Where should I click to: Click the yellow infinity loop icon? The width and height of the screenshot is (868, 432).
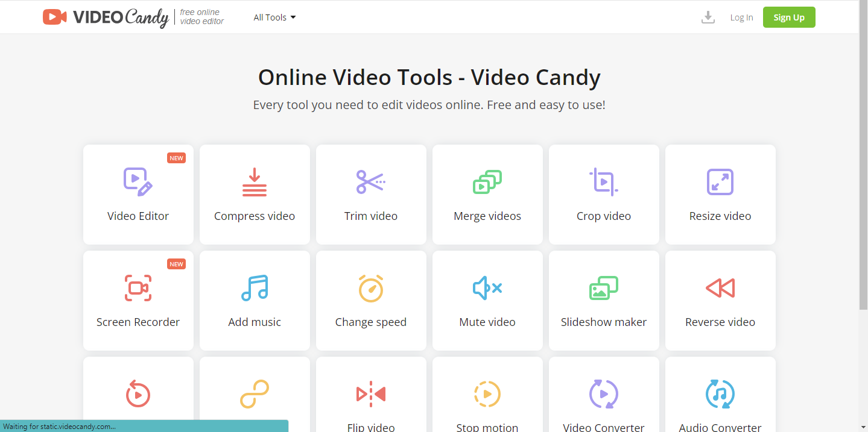tap(255, 394)
